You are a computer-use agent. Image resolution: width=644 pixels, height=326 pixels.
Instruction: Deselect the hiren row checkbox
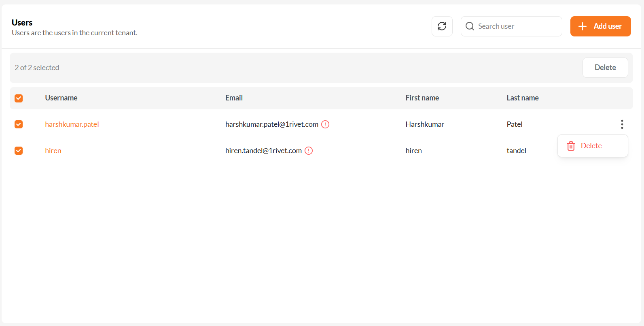19,151
